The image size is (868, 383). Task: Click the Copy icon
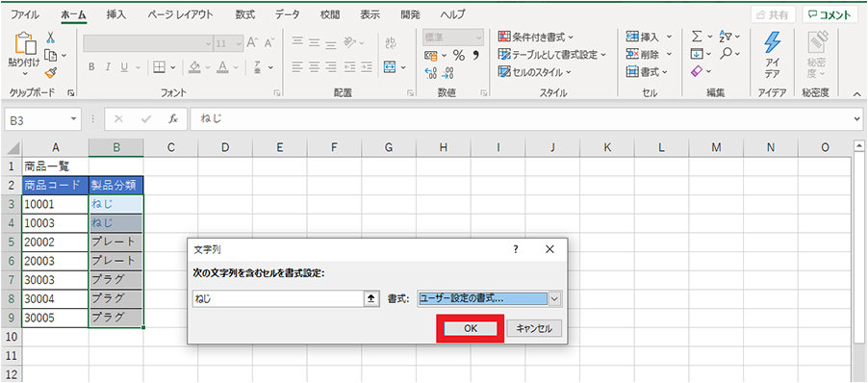click(x=51, y=55)
